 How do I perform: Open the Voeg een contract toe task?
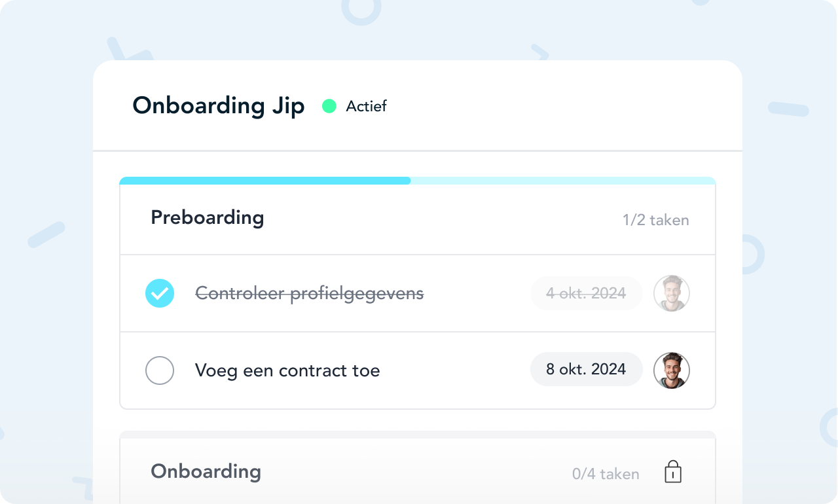[x=287, y=370]
